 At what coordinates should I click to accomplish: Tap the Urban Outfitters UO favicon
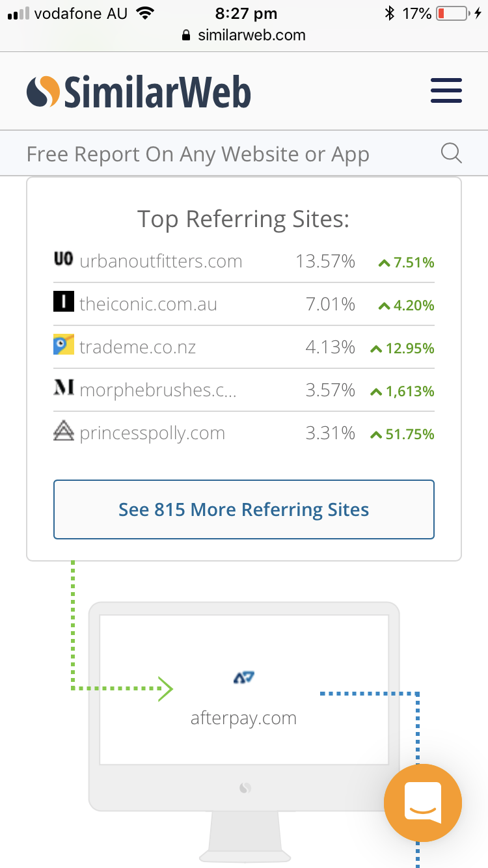(x=63, y=260)
